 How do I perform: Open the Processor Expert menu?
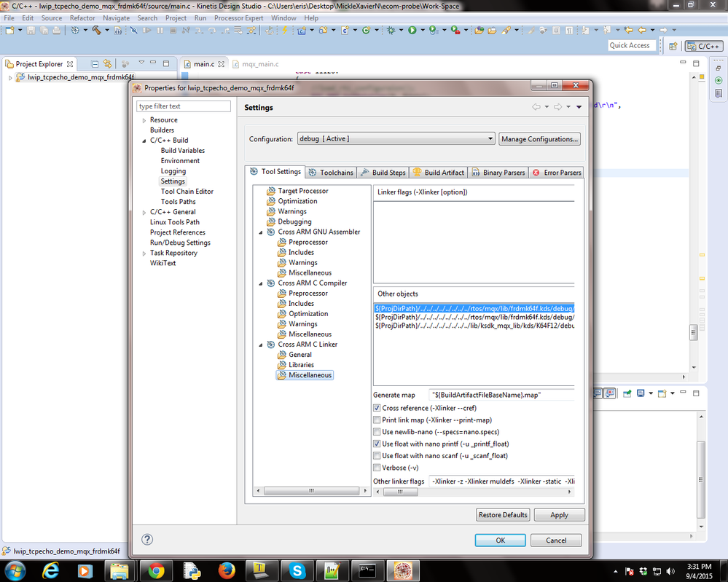click(x=238, y=18)
